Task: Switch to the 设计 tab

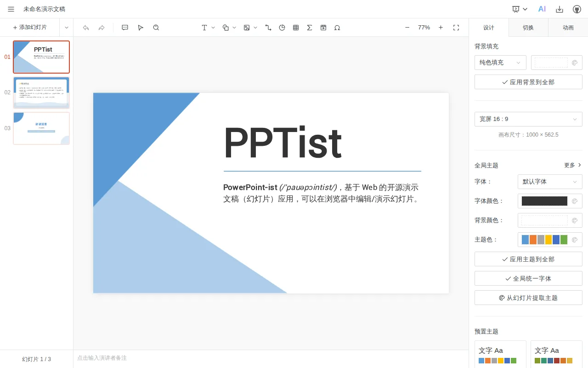Action: (x=489, y=28)
